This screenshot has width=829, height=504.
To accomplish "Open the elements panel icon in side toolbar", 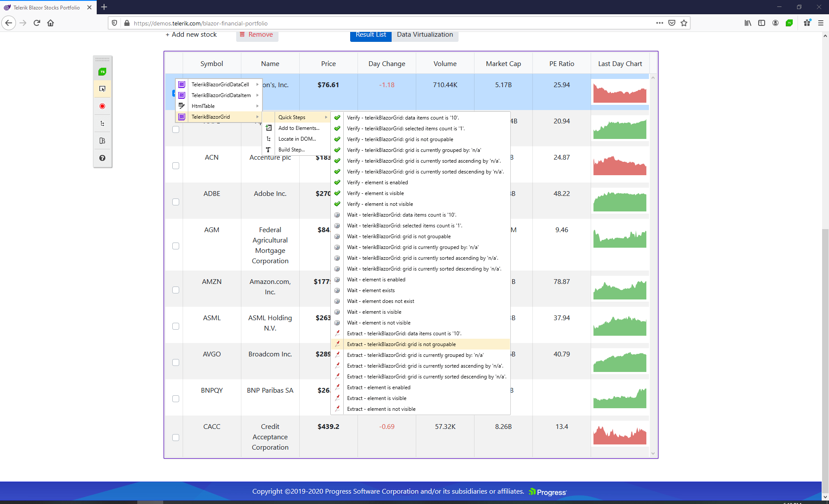I will (x=102, y=141).
